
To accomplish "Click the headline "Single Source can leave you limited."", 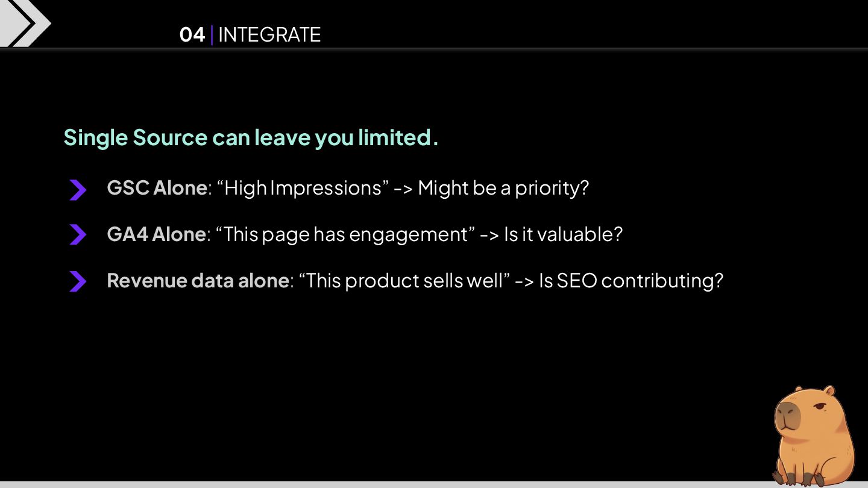I will click(x=251, y=137).
